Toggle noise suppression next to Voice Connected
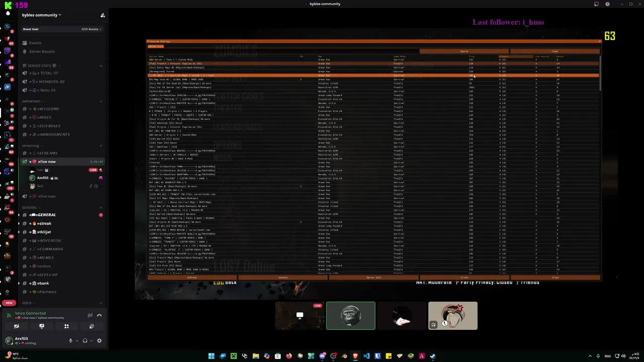The height and width of the screenshot is (362, 644). (x=90, y=315)
